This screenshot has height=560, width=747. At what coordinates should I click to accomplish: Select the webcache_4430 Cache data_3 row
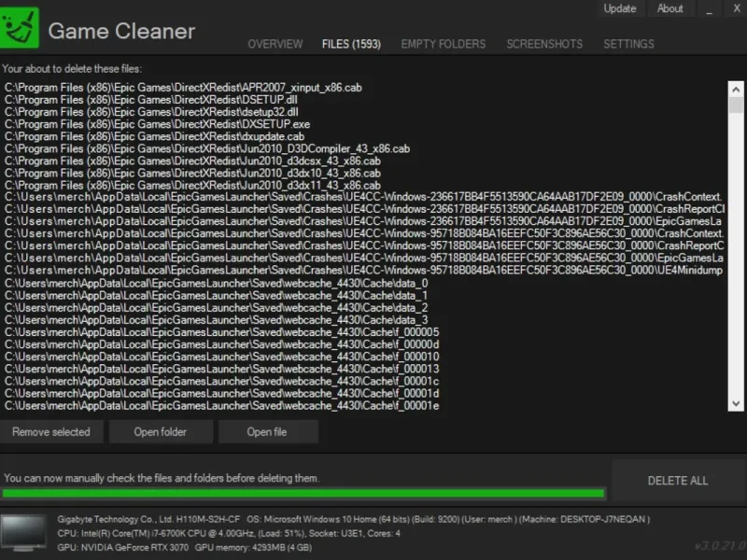click(x=365, y=320)
